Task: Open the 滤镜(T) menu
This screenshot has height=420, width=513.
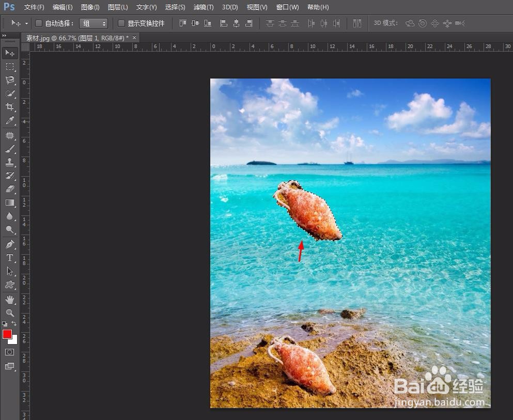Action: 204,7
